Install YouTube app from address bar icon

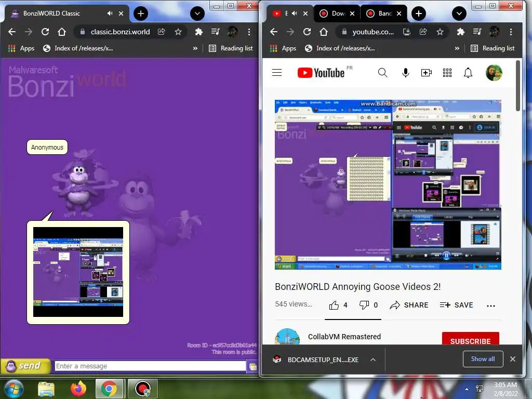tap(406, 32)
